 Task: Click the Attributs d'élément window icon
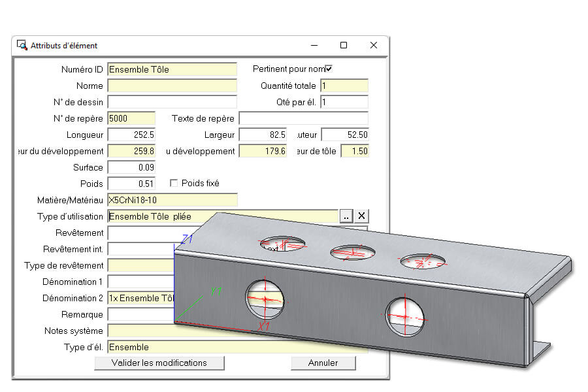tap(22, 45)
